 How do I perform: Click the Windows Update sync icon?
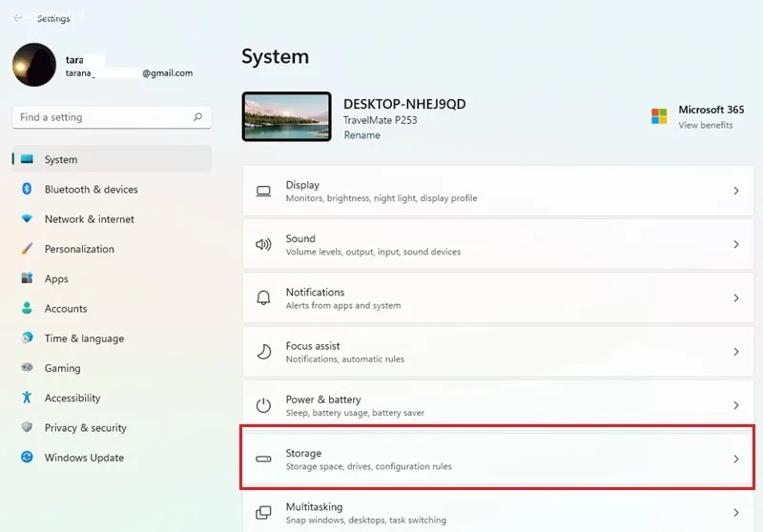[x=27, y=457]
